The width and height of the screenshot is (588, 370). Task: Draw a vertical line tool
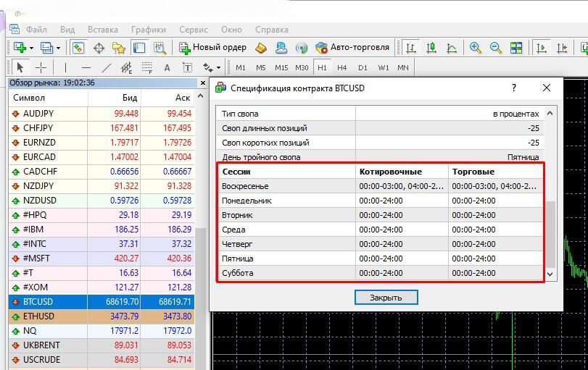[65, 68]
